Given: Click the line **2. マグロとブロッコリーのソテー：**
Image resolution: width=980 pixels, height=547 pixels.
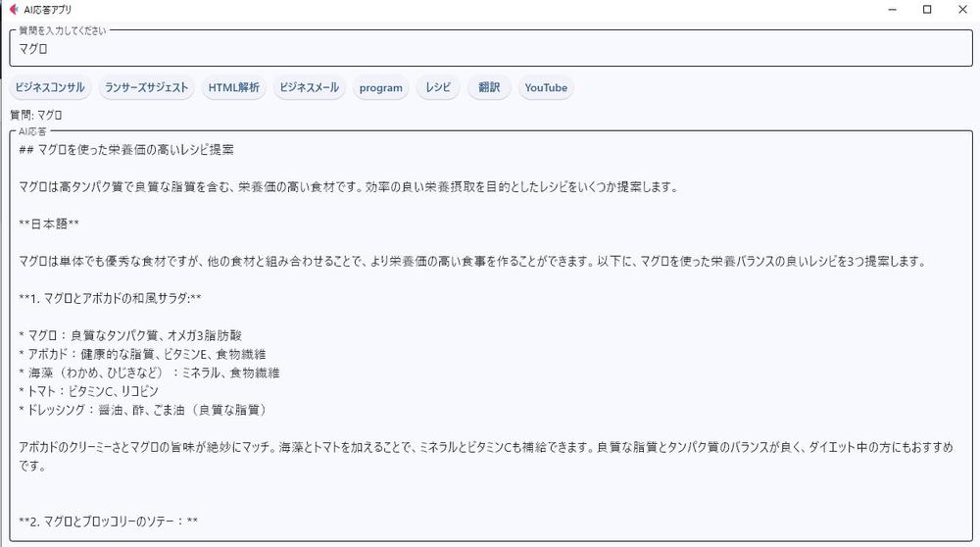Looking at the screenshot, I should pos(108,522).
